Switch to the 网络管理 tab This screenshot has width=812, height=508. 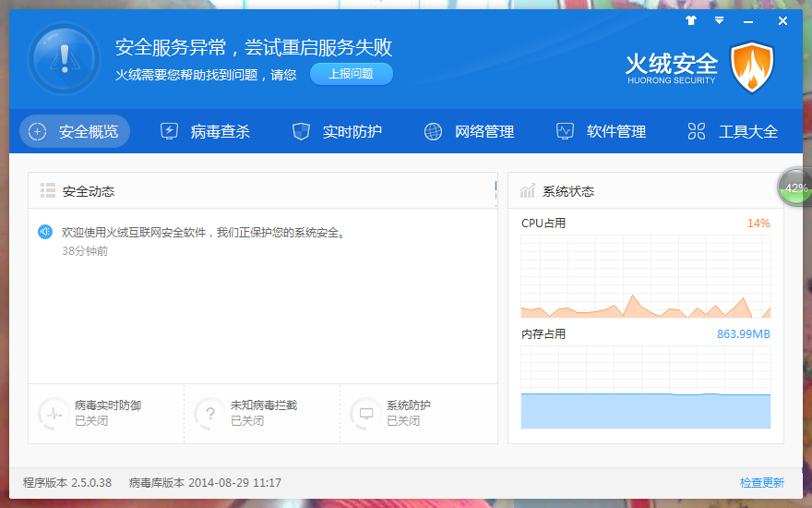tap(469, 132)
